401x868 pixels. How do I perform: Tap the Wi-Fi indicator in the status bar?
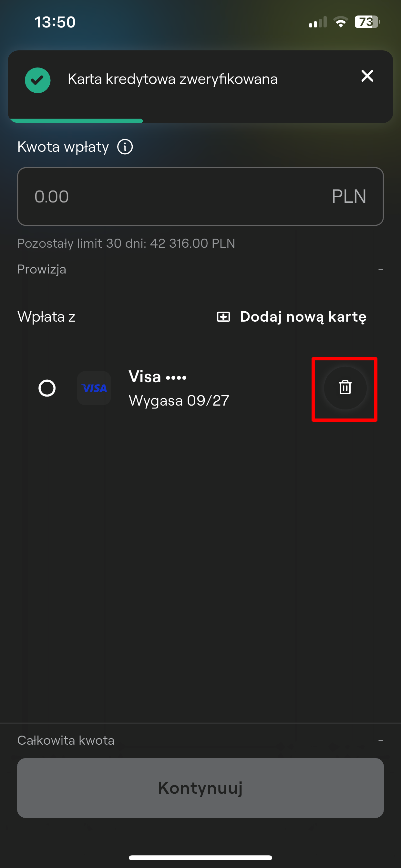click(x=341, y=22)
